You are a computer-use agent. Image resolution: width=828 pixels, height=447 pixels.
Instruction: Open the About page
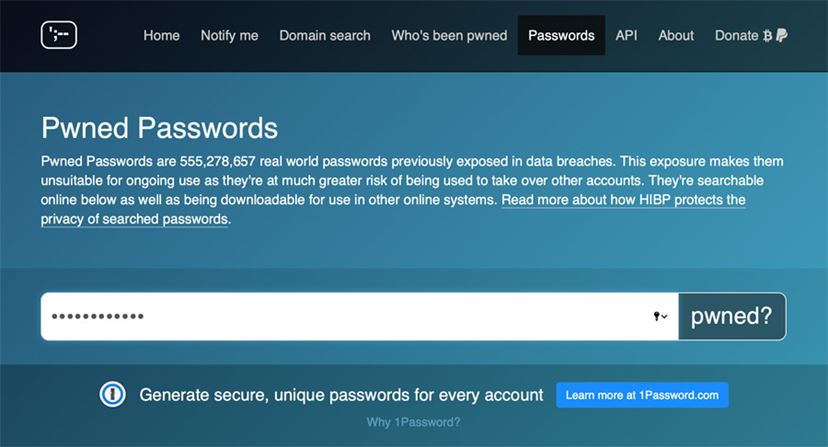(676, 35)
